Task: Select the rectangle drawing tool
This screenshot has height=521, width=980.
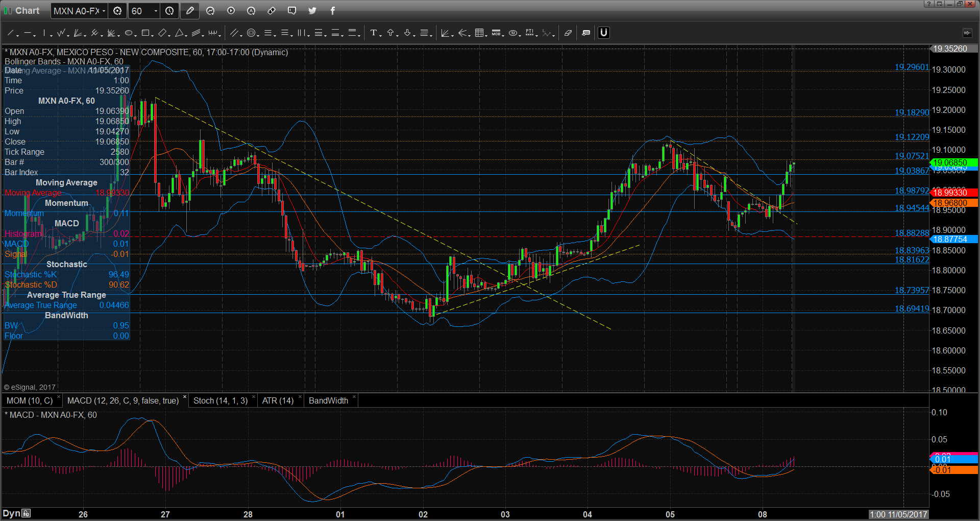Action: 145,33
